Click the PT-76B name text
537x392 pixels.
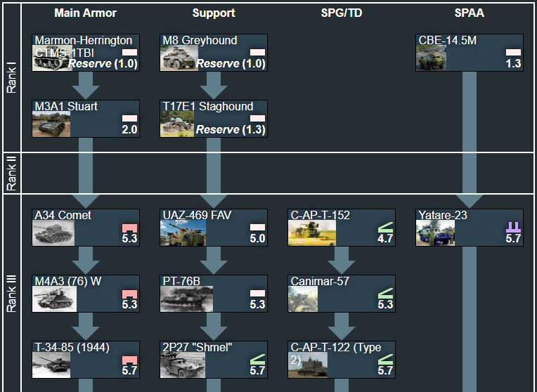pos(181,282)
